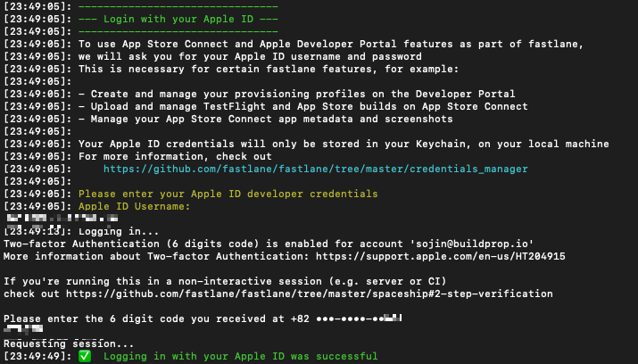Open the credentials_manager GitHub link
Viewport: 638px width, 364px height.
click(x=315, y=169)
